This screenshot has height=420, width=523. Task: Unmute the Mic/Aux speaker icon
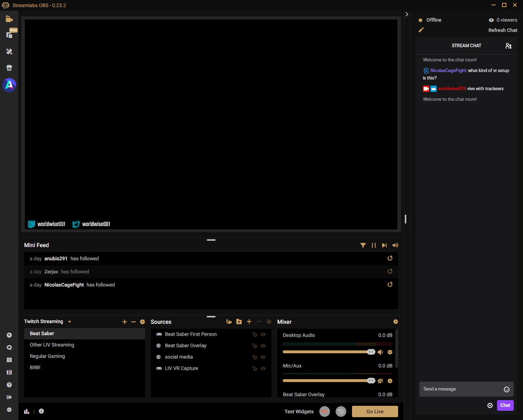coord(380,381)
